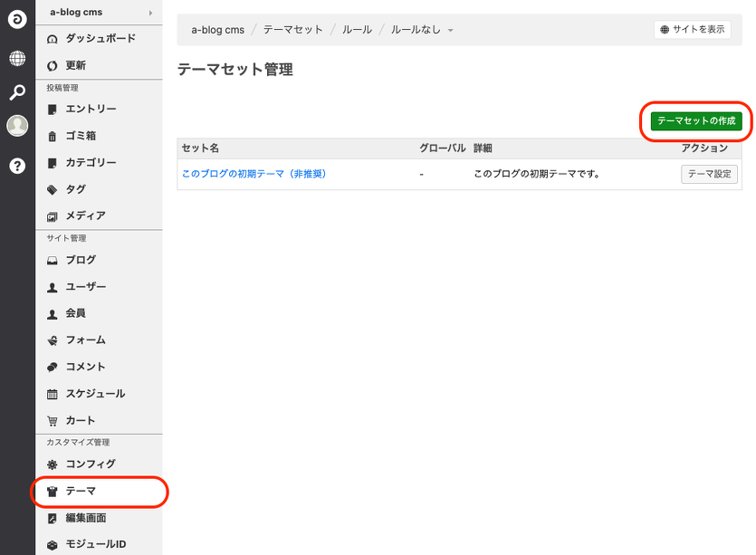Open the globe site icon in left rail

[17, 59]
